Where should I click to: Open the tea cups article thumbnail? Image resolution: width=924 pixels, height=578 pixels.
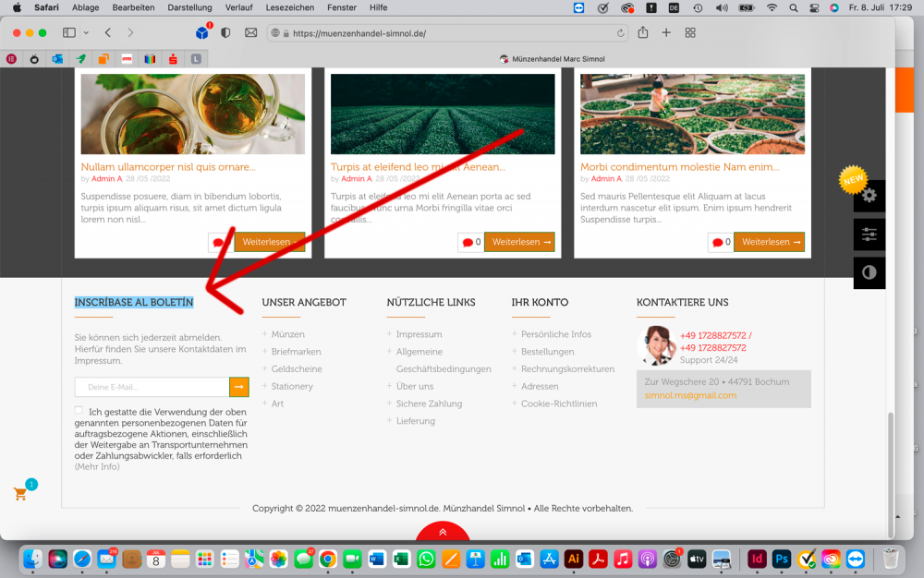193,114
